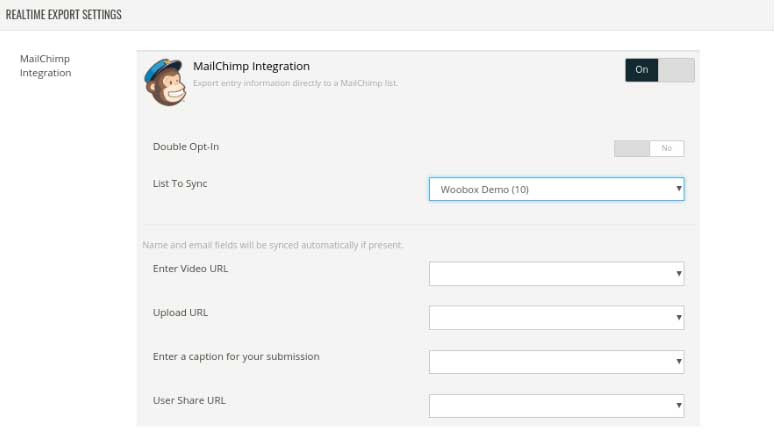Click the MailChimp monkey logo icon
Screen dimensions: 775x446
tap(166, 82)
